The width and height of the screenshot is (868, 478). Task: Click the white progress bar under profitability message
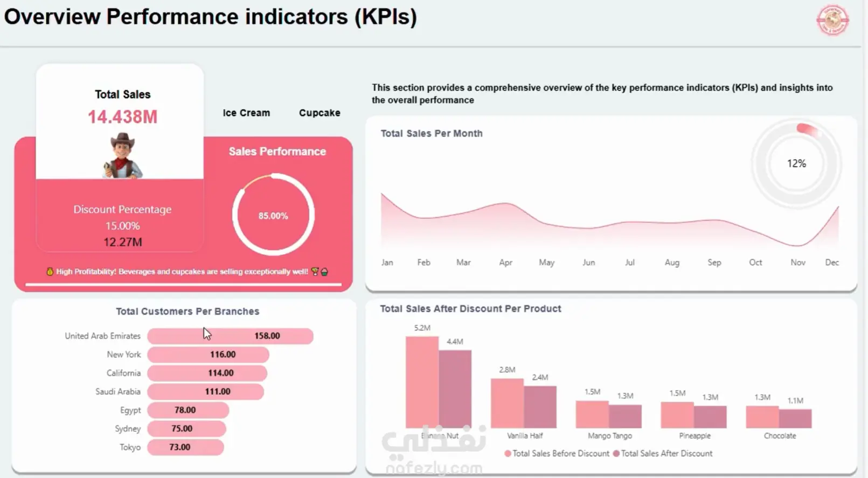pyautogui.click(x=183, y=284)
